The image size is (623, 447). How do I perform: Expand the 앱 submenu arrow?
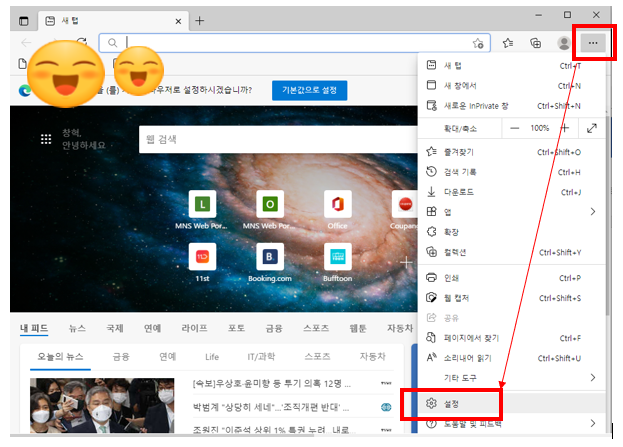[592, 211]
